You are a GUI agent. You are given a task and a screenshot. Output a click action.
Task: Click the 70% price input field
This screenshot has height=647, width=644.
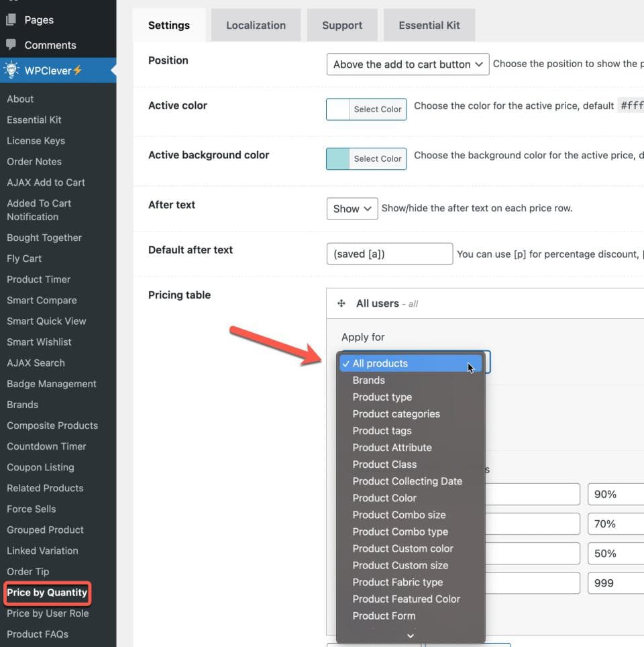(616, 524)
